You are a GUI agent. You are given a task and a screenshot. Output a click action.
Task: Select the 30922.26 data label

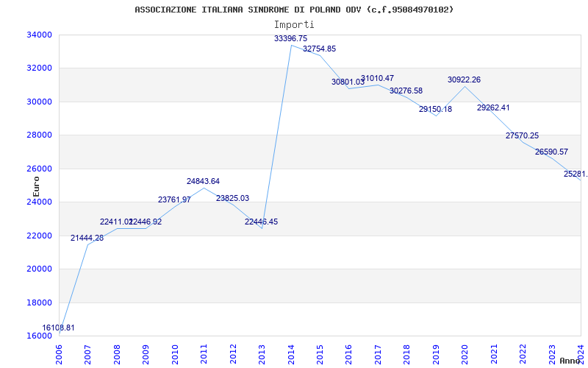[464, 79]
